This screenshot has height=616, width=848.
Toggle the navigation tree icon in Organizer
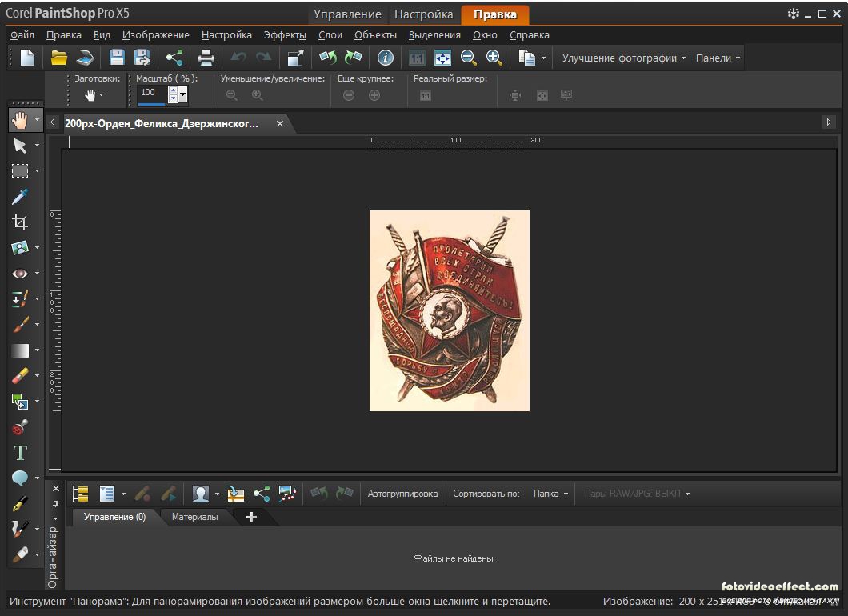click(81, 494)
